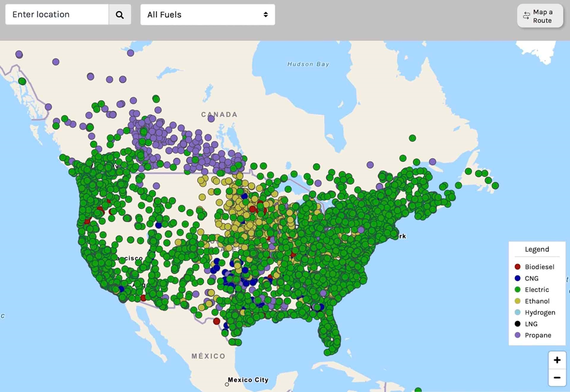This screenshot has width=570, height=392.
Task: Click the magnifying glass search icon
Action: pyautogui.click(x=119, y=15)
